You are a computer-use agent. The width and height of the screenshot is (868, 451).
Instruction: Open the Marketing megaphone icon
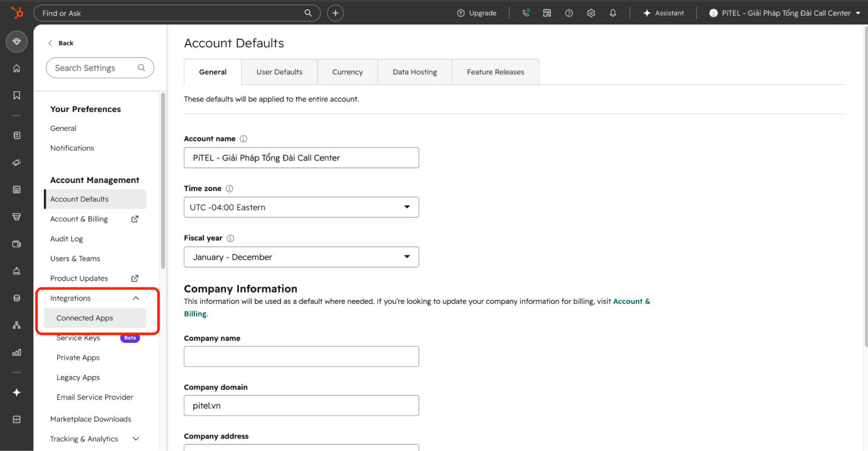pos(17,162)
